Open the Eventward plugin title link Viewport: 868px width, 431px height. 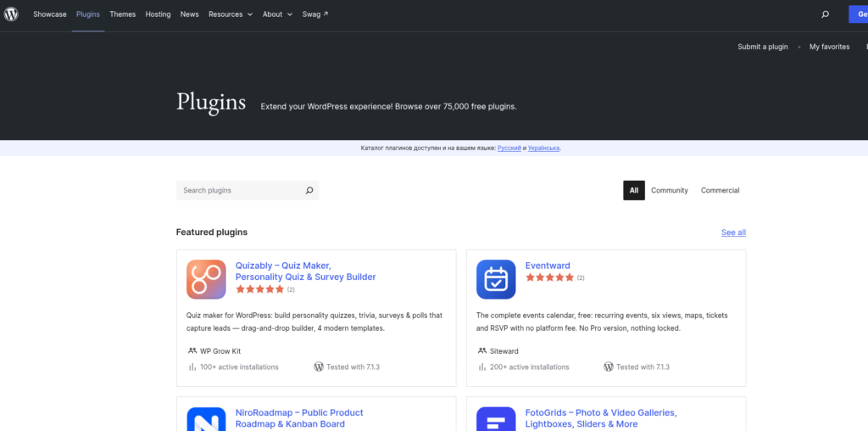[548, 266]
